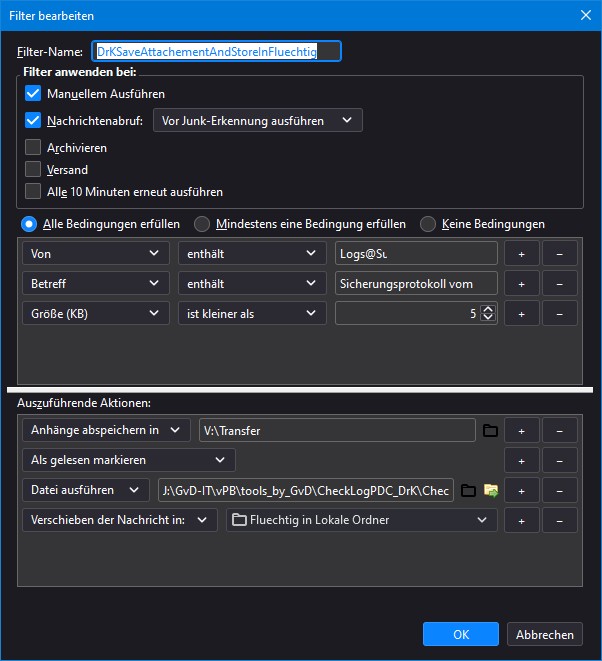
Task: Add action after Verschieben der Nachricht row
Action: coord(521,520)
